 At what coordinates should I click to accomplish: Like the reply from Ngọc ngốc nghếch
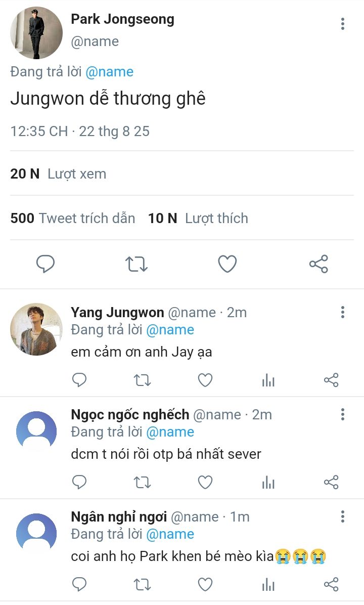205,482
